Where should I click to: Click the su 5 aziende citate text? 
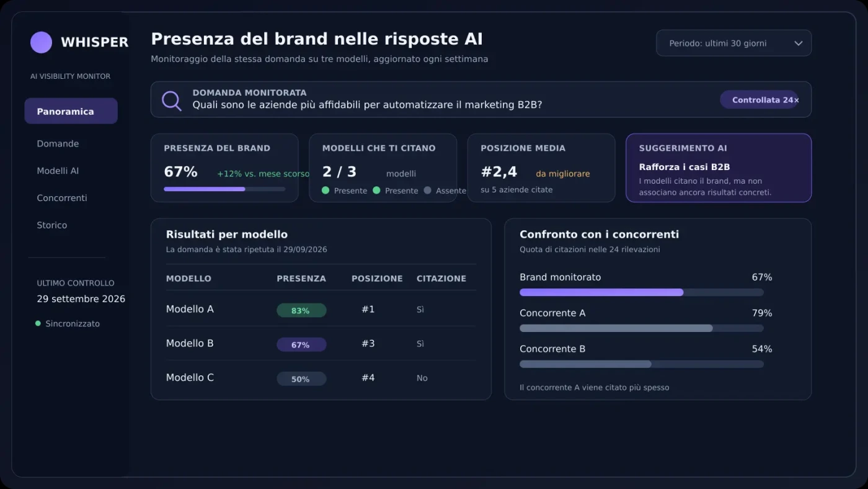tap(516, 189)
